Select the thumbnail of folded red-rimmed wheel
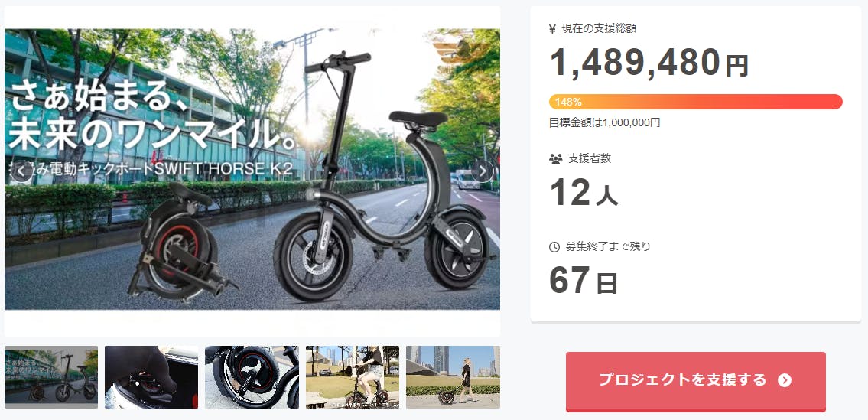The height and width of the screenshot is (420, 868). [252, 377]
